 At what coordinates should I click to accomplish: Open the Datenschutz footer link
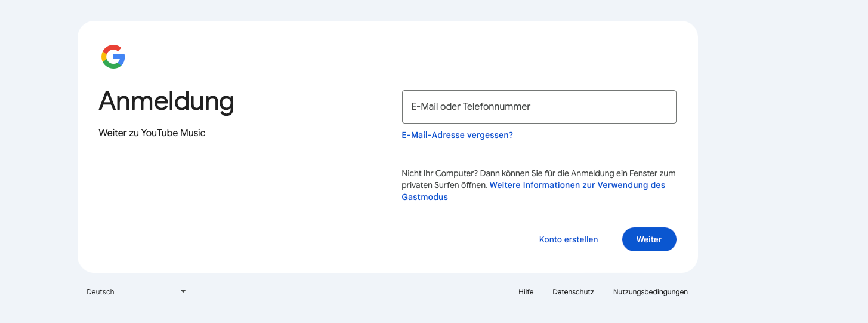[x=573, y=292]
